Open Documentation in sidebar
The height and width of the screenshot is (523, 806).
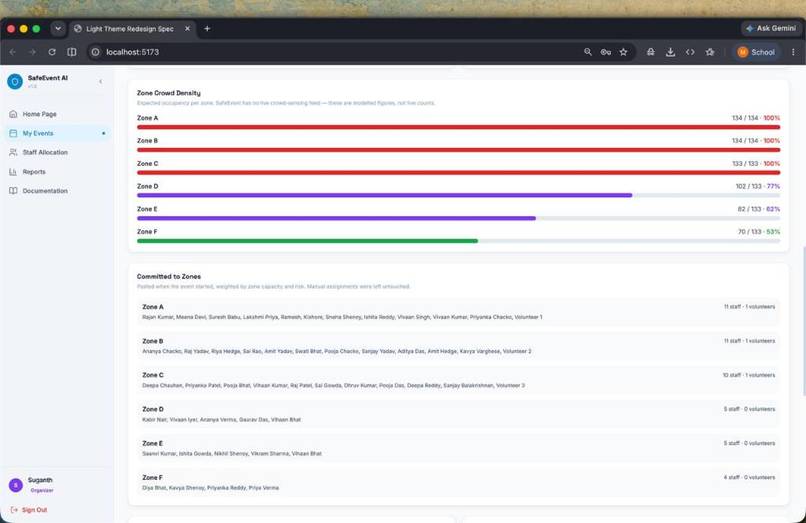pos(58,191)
